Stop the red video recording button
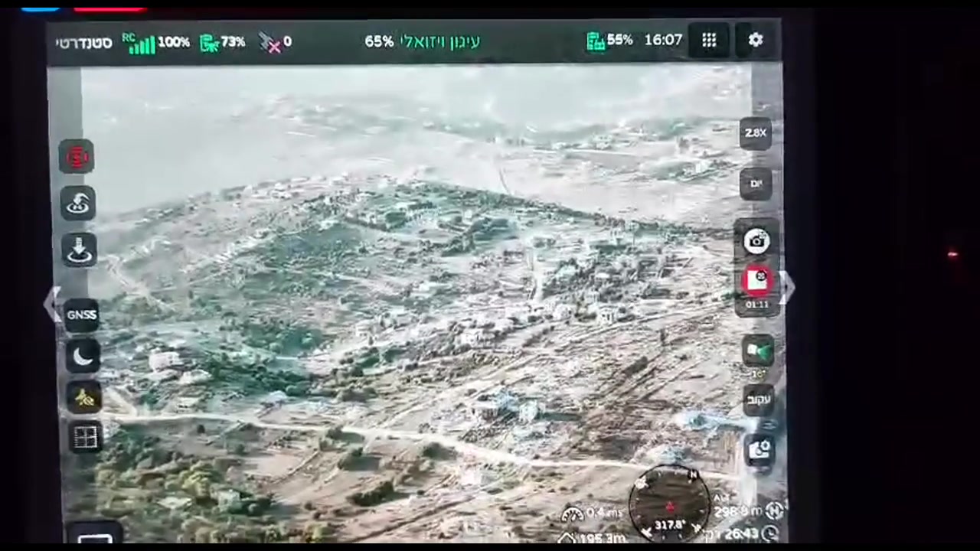The image size is (980, 551). pyautogui.click(x=757, y=281)
